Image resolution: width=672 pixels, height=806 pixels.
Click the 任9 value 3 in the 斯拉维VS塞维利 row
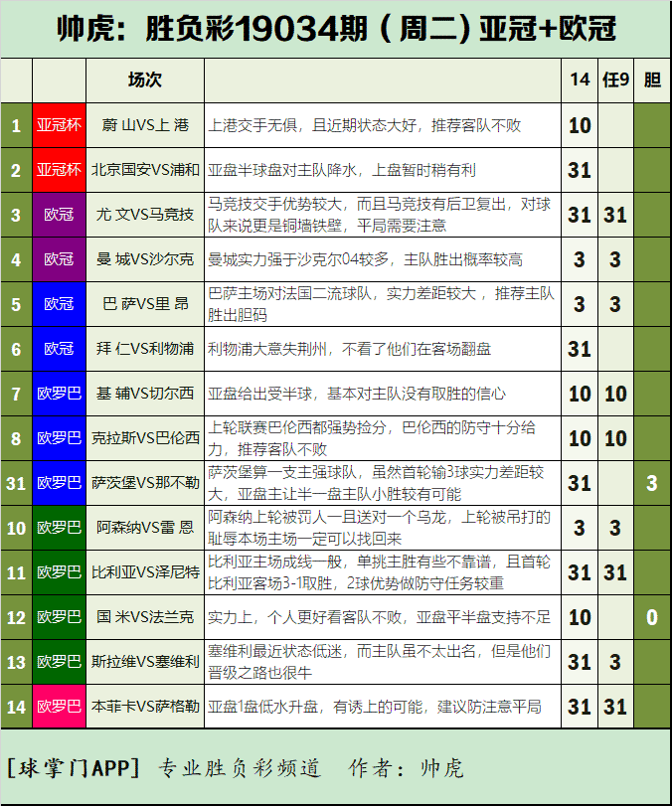coord(615,662)
